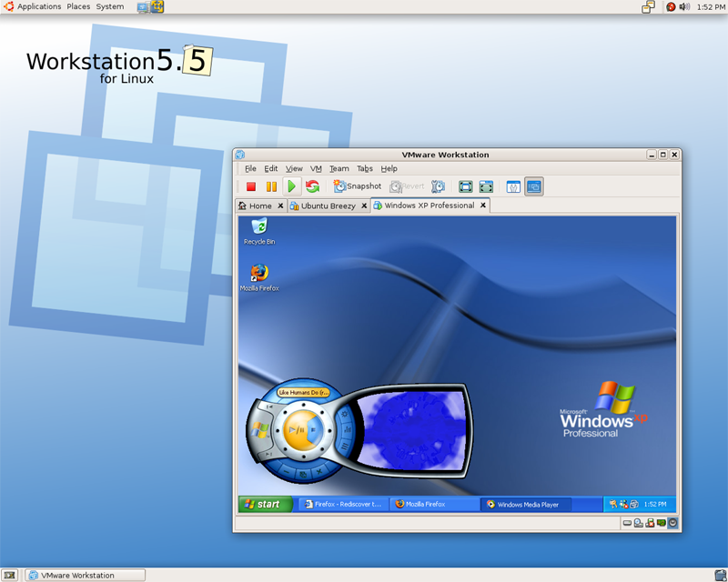Click the network computers launcher in top panel
This screenshot has width=728, height=582.
(144, 7)
